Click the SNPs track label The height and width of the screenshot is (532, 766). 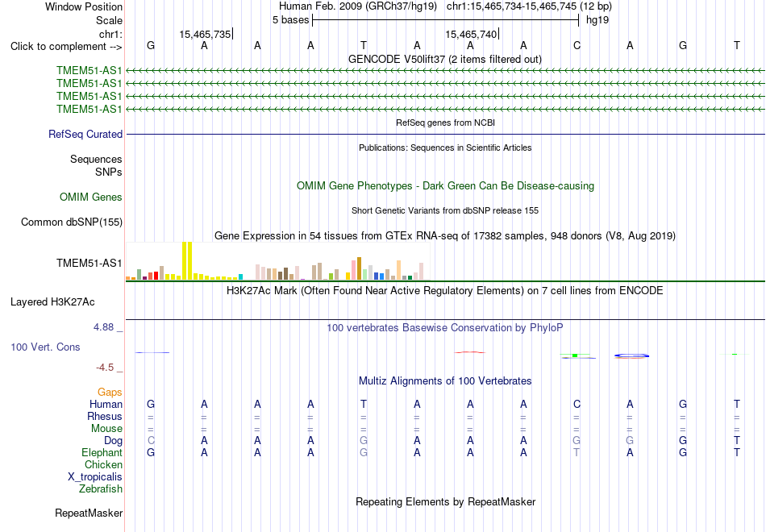tap(109, 172)
